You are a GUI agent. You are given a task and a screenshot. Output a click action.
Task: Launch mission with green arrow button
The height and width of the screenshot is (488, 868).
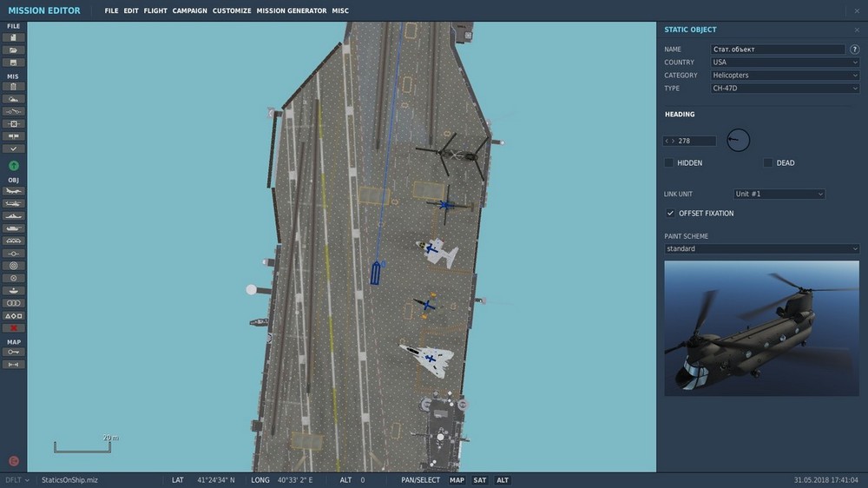pyautogui.click(x=13, y=166)
